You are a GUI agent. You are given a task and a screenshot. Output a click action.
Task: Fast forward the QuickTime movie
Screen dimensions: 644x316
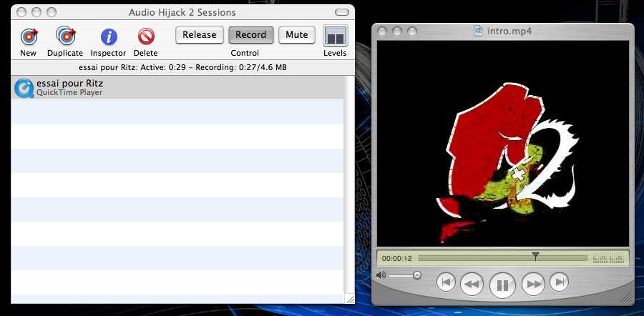point(533,284)
